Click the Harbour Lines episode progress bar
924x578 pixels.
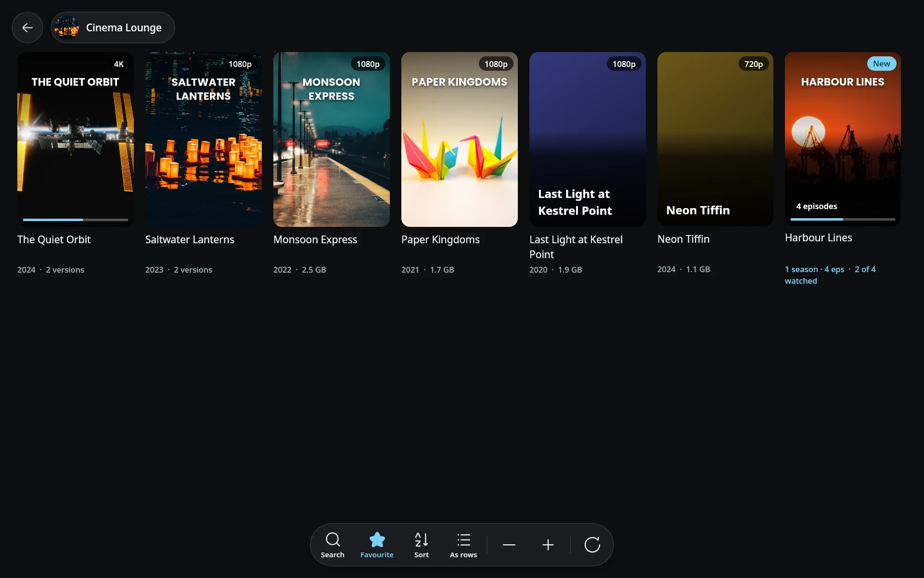pyautogui.click(x=843, y=219)
